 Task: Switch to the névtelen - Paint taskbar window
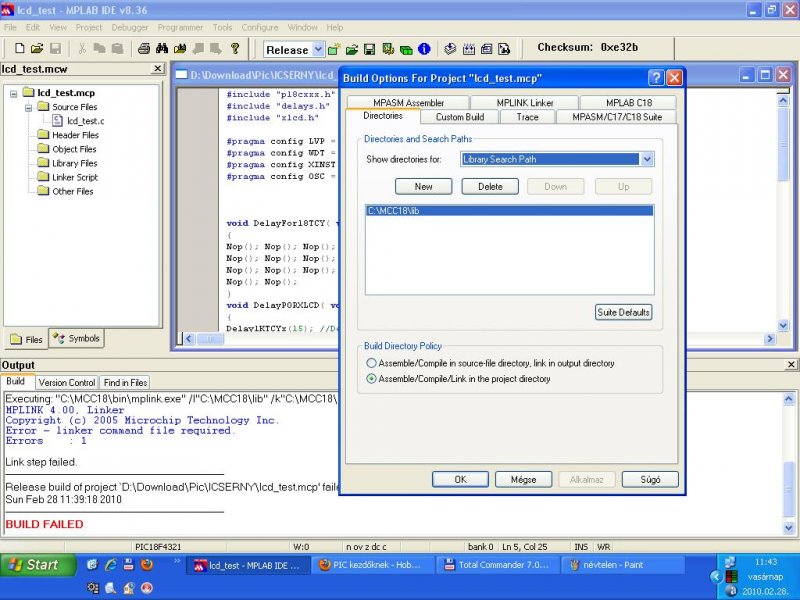coord(622,565)
